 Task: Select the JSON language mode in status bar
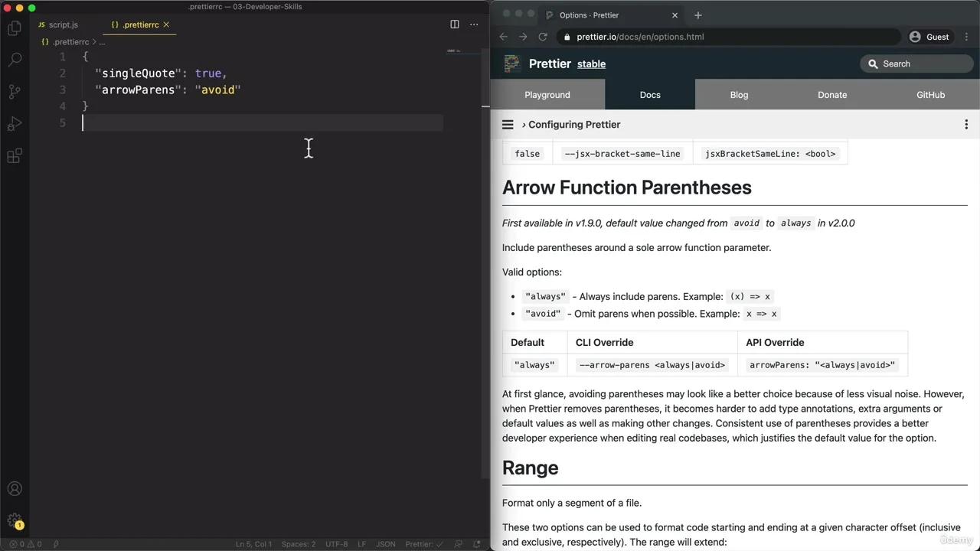point(386,544)
